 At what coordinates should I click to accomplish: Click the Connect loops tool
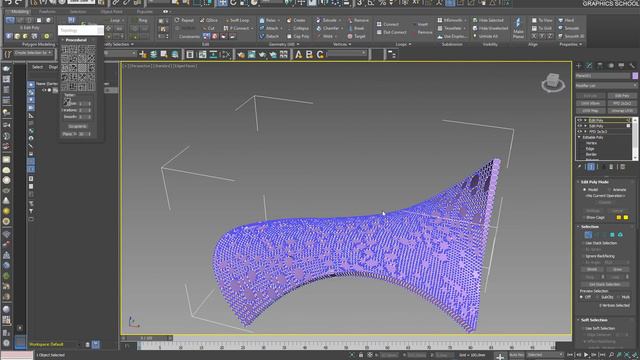coord(387,24)
